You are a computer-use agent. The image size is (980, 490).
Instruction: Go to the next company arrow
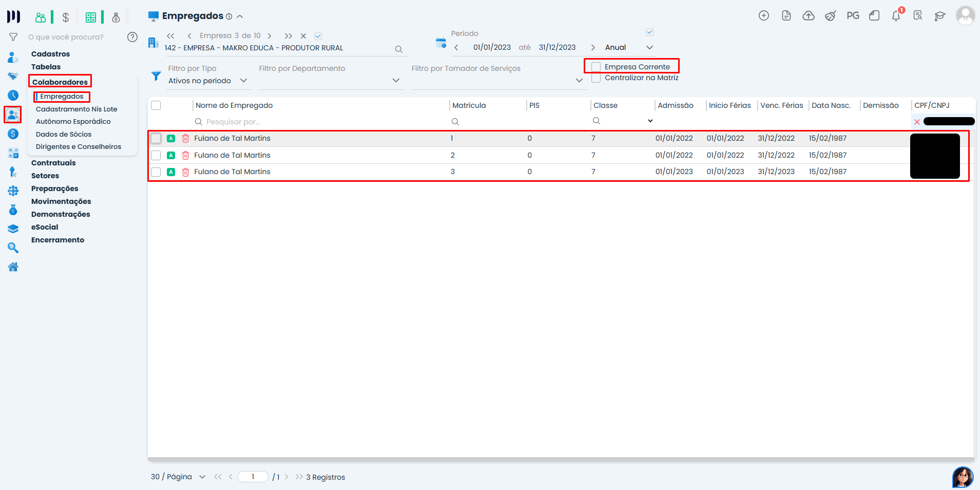pos(270,36)
